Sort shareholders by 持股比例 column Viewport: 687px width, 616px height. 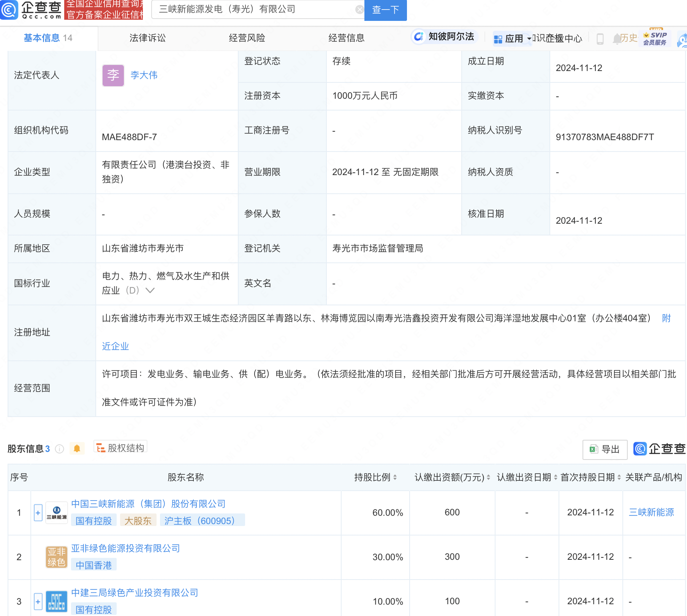click(395, 477)
